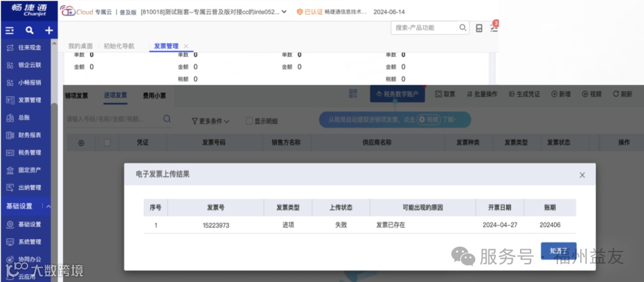The width and height of the screenshot is (644, 282).
Task: Click 发票已存在 reason cell
Action: pos(391,225)
